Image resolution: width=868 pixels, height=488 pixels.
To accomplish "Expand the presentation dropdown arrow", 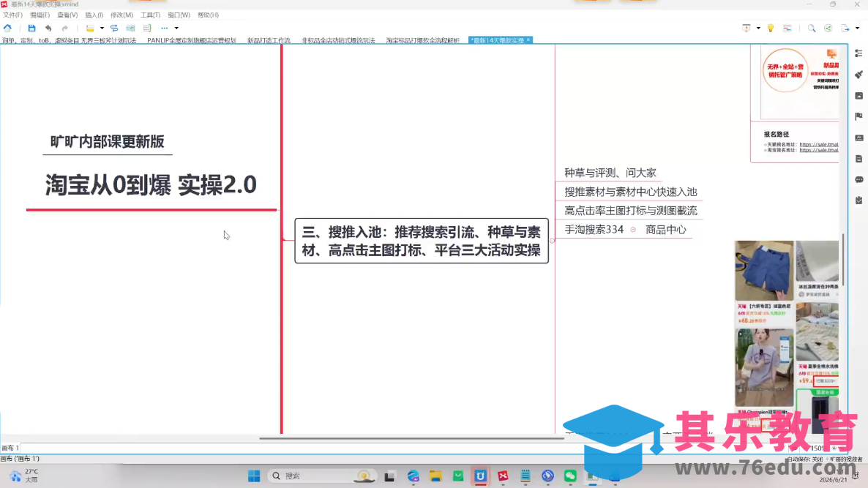I will point(758,28).
